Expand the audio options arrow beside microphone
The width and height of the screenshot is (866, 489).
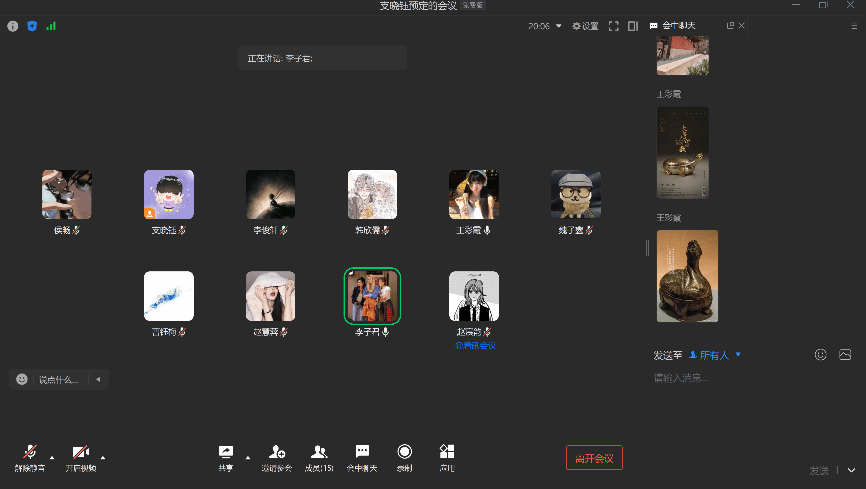point(51,458)
